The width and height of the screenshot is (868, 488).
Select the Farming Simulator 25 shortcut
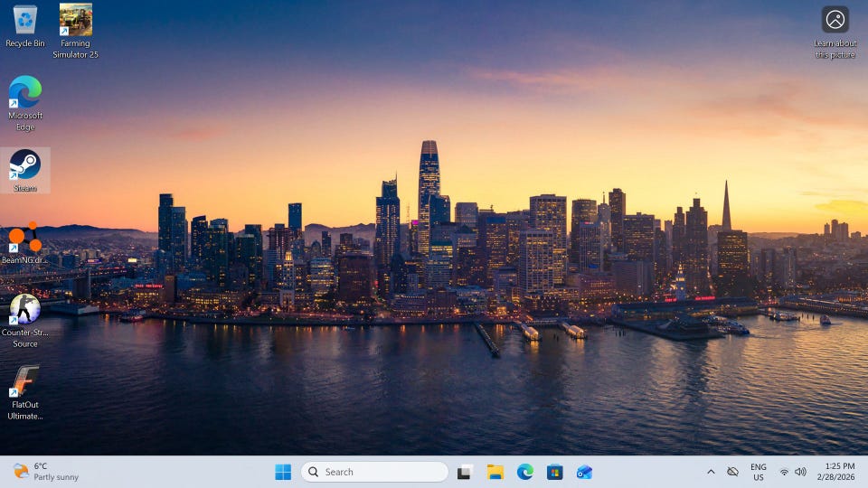tap(76, 20)
